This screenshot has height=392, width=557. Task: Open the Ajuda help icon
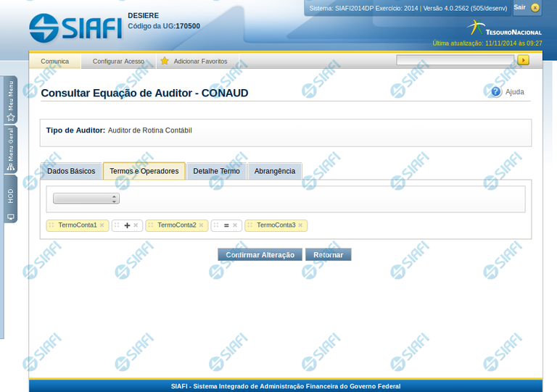pos(496,92)
